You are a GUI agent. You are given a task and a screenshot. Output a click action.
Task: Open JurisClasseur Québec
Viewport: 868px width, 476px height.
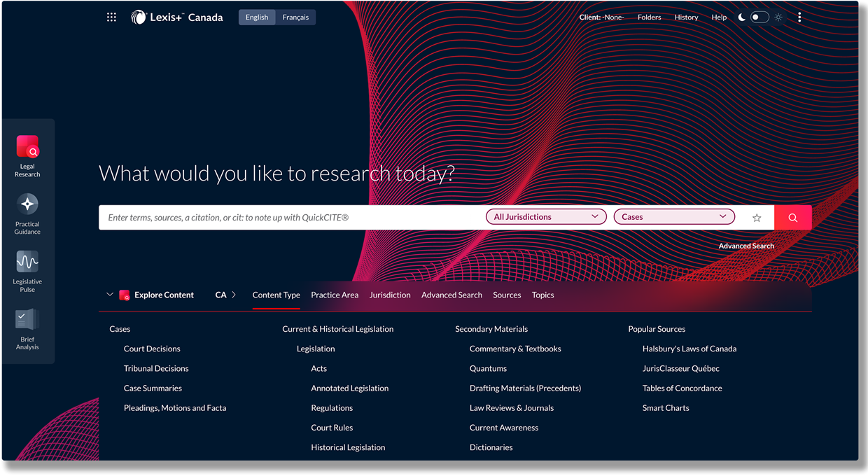pyautogui.click(x=681, y=368)
